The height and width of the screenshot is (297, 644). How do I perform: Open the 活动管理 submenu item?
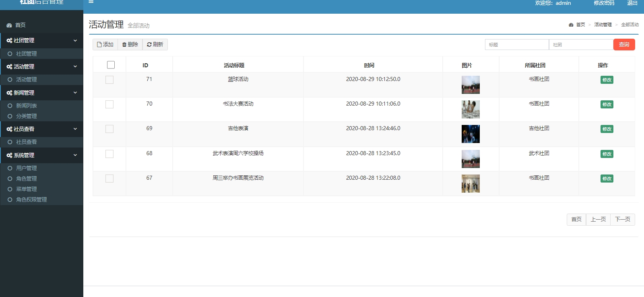[26, 79]
